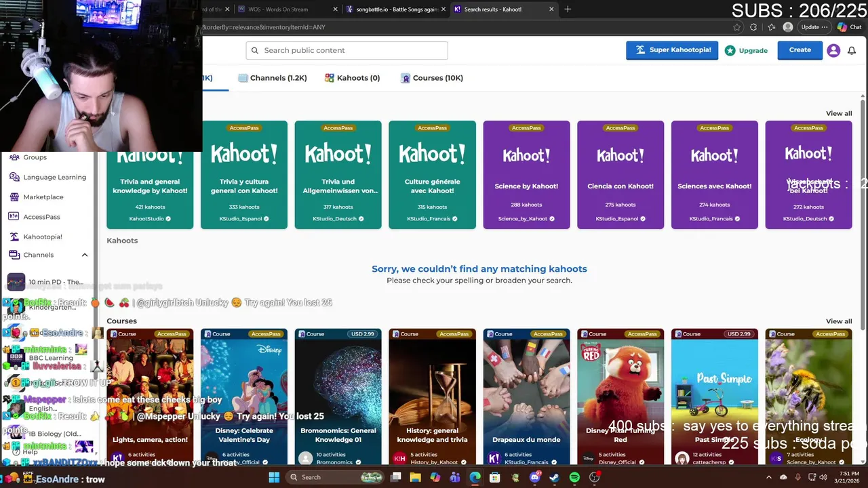Add page to favorites with star icon
868x488 pixels.
736,27
